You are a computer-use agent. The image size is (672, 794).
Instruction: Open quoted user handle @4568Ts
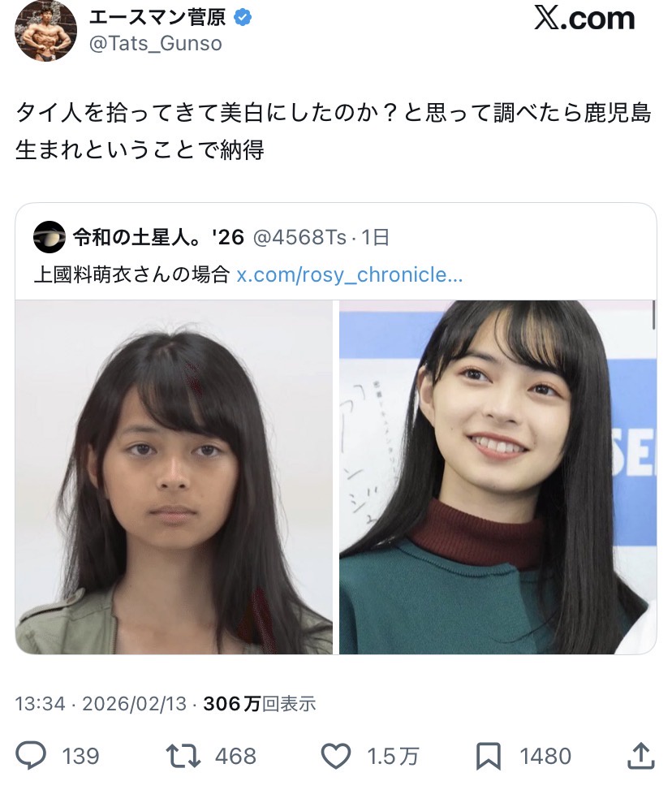(x=299, y=237)
